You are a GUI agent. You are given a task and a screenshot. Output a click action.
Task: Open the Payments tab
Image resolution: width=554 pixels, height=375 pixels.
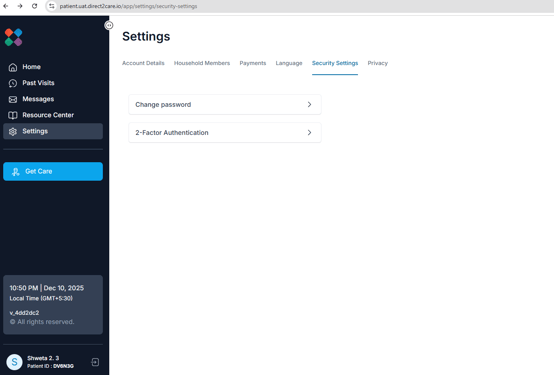click(x=253, y=63)
